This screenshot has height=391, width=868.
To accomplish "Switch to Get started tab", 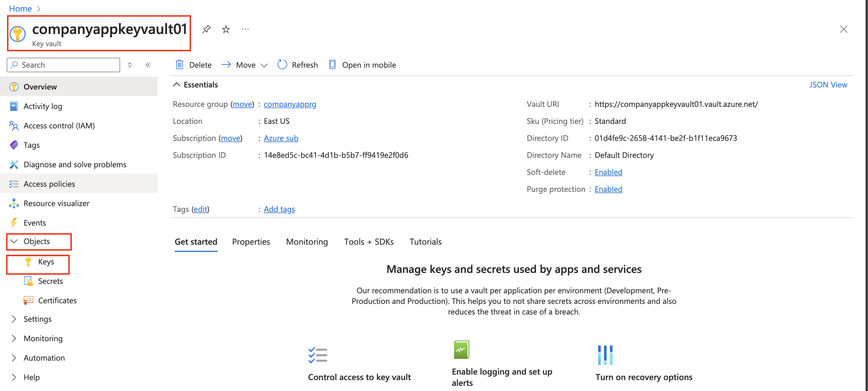I will click(x=196, y=242).
